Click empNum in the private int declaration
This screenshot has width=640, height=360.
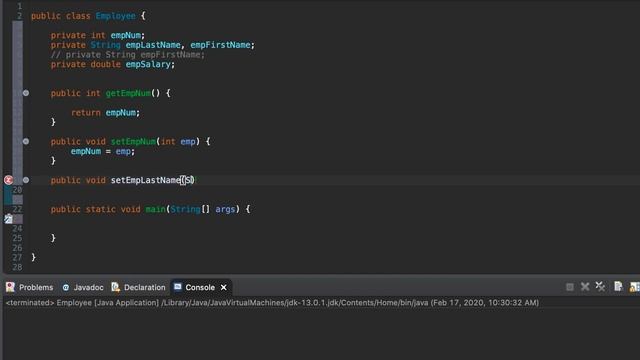(126, 35)
